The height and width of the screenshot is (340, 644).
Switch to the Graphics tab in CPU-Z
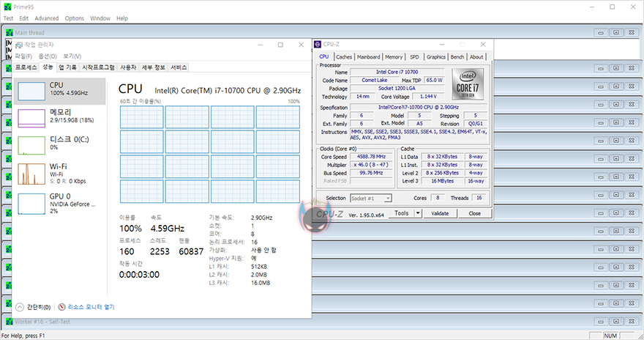click(x=435, y=57)
